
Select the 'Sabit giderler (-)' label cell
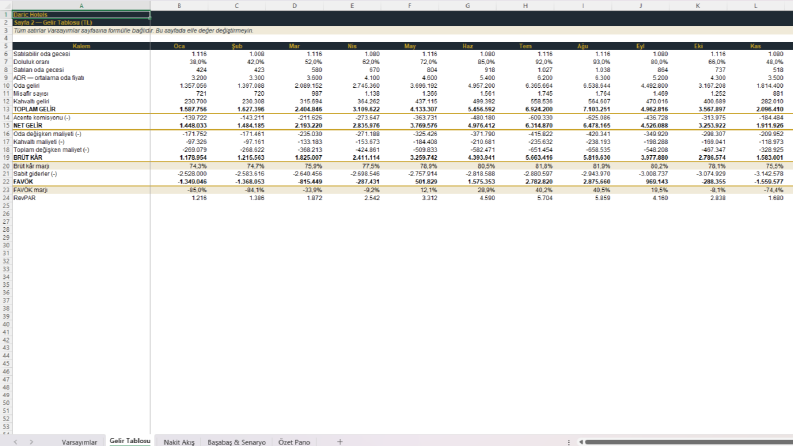pos(81,173)
